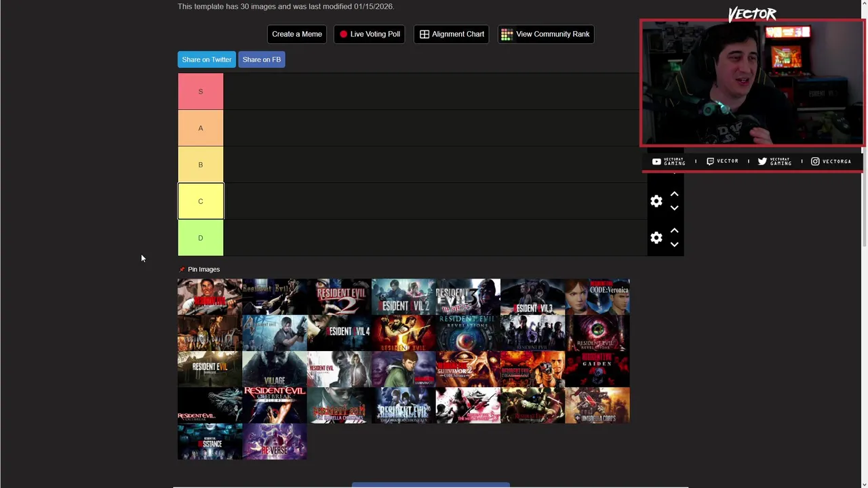The height and width of the screenshot is (488, 868).
Task: Pick the Resident Evil 5 thumbnail
Action: tap(403, 333)
